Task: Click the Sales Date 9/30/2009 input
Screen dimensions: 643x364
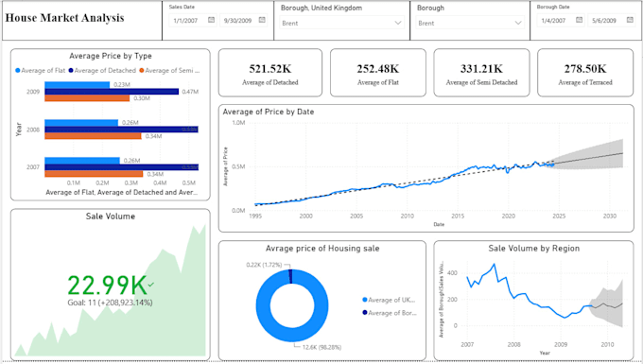Action: coord(244,20)
